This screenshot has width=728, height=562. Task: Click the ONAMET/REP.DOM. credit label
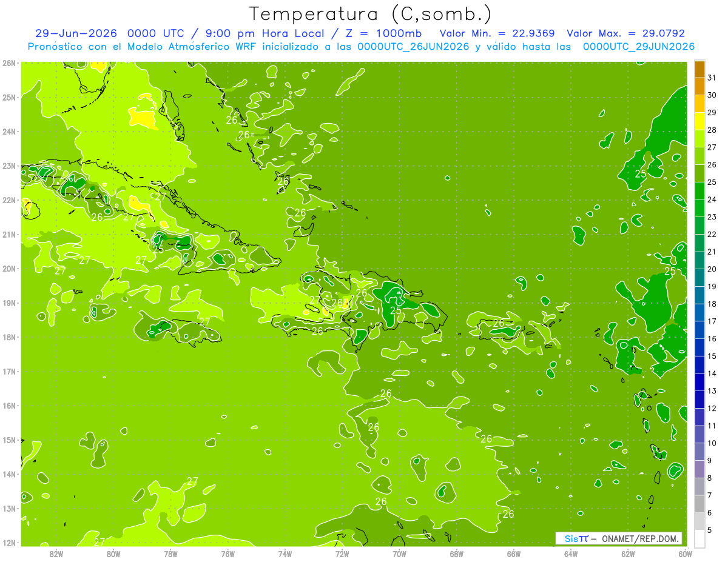(640, 538)
